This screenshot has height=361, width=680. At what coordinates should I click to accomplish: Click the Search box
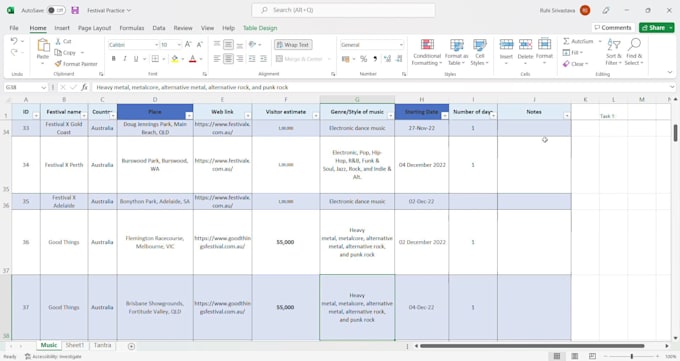coord(343,10)
